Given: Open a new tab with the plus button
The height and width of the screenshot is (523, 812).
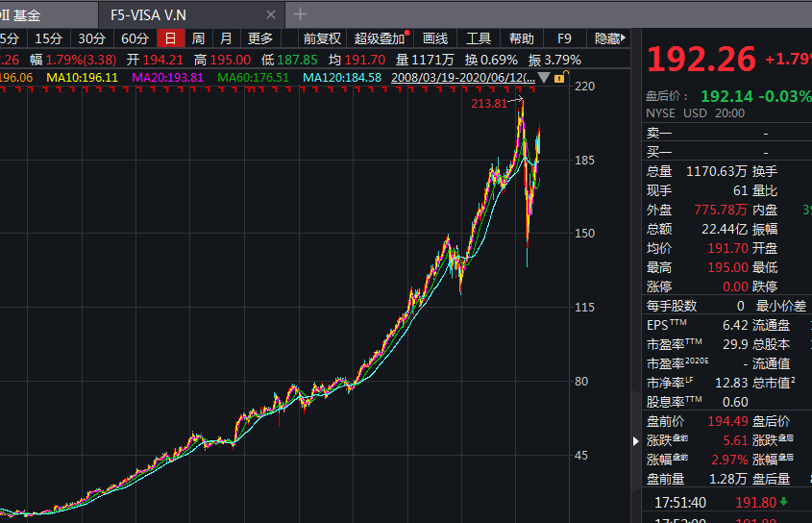Looking at the screenshot, I should coord(301,14).
